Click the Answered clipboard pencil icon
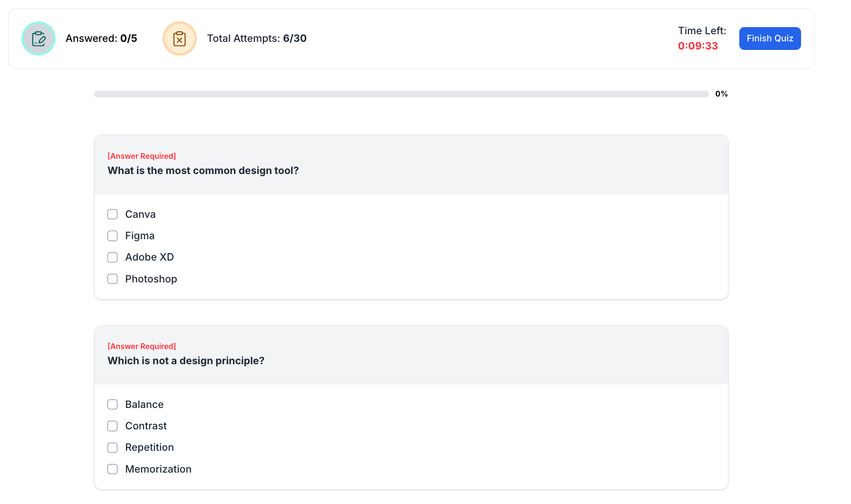Screen dimensions: 851x504 (x=39, y=39)
